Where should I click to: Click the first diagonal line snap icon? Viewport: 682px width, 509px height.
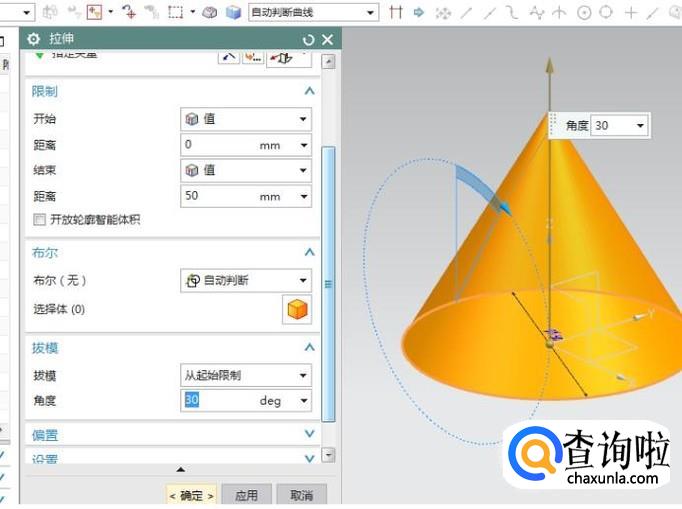[466, 13]
